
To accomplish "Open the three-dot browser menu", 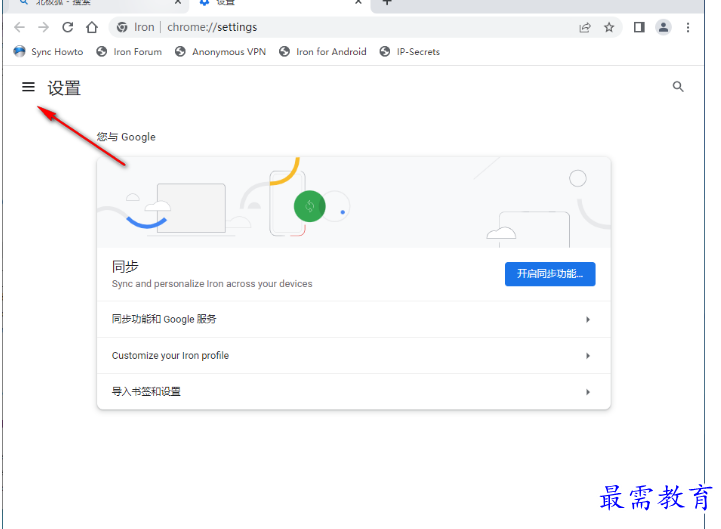I will coord(688,28).
